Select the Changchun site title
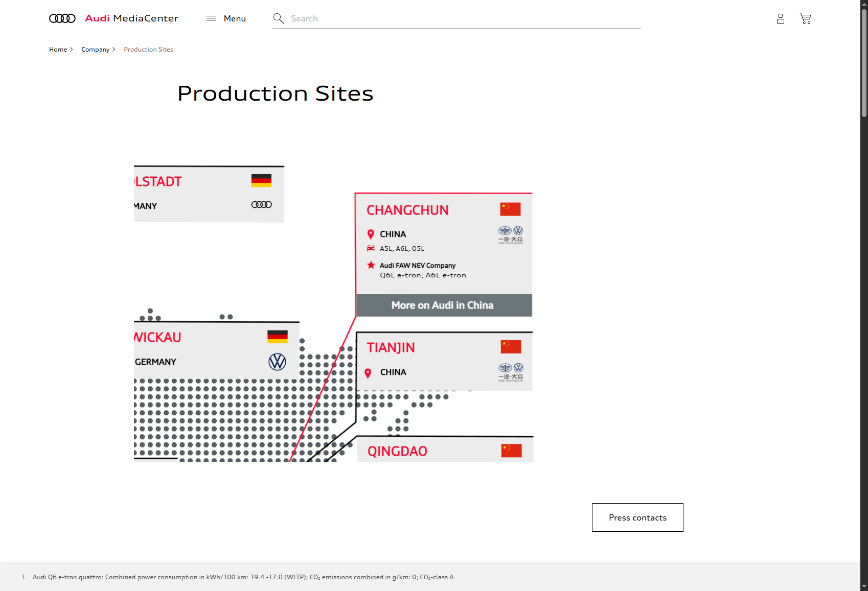The image size is (868, 591). 407,210
